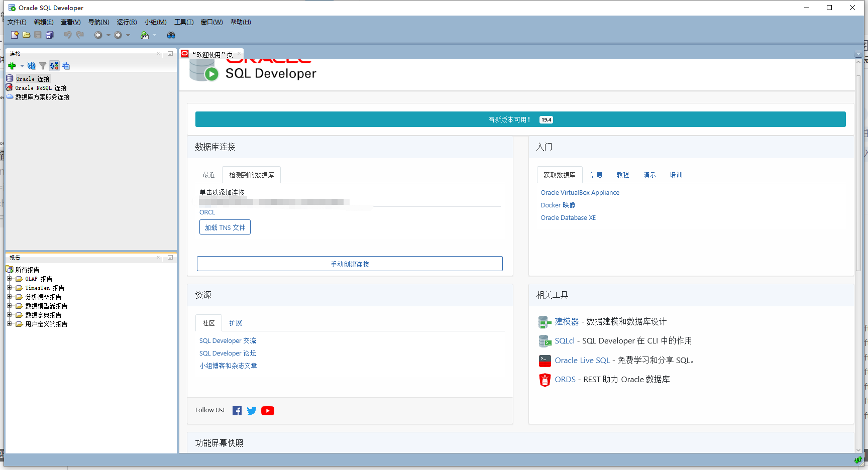
Task: Click the Welcome page vertical scrollbar
Action: coord(858,173)
